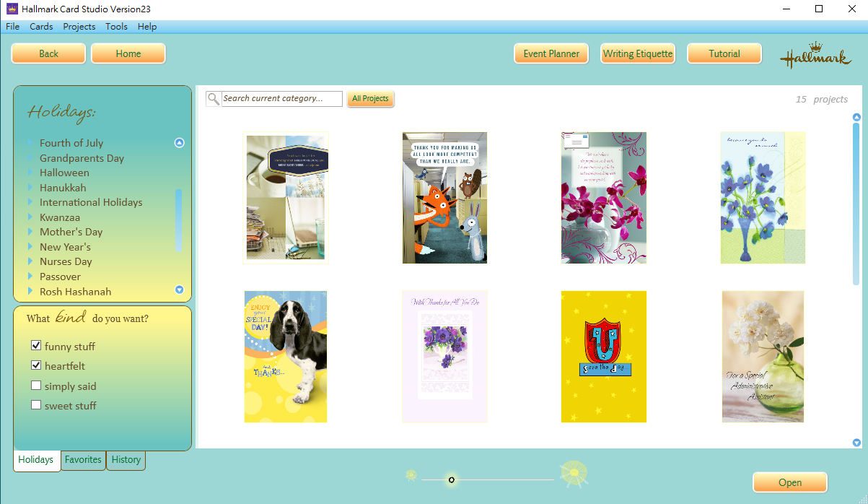This screenshot has width=868, height=504.
Task: Select the blue flowers vase card
Action: [763, 198]
